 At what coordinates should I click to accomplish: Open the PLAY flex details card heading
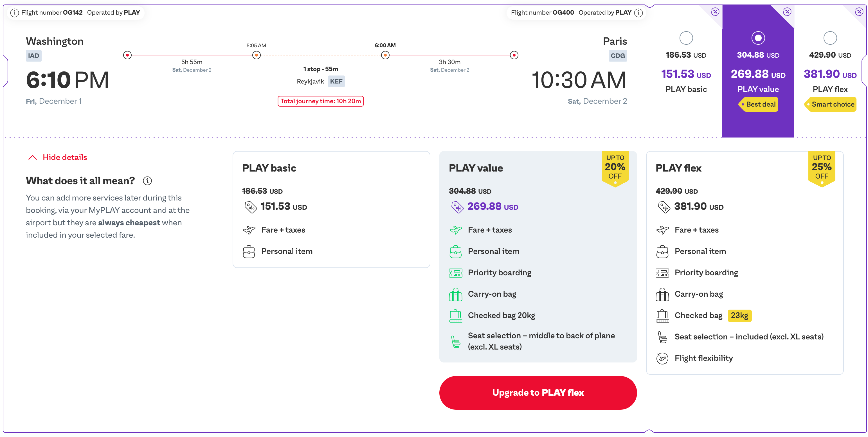click(678, 168)
